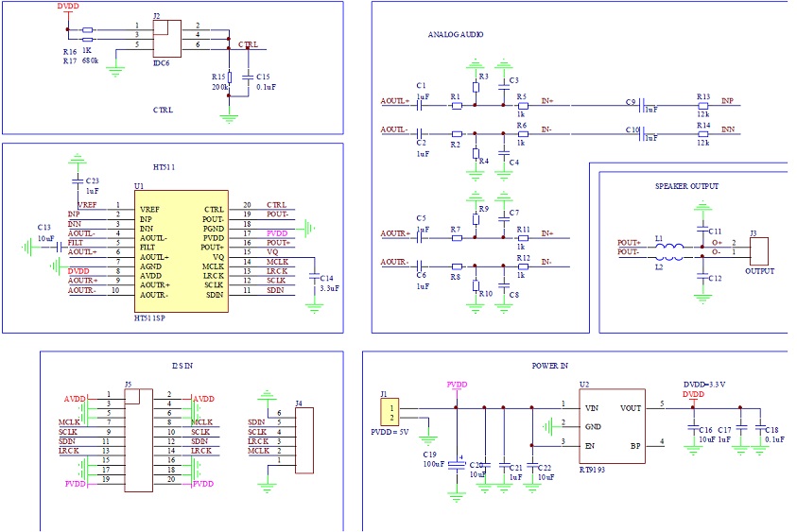Screen dimensions: 797x532
Task: Click the R13 12k resistor
Action: (702, 106)
